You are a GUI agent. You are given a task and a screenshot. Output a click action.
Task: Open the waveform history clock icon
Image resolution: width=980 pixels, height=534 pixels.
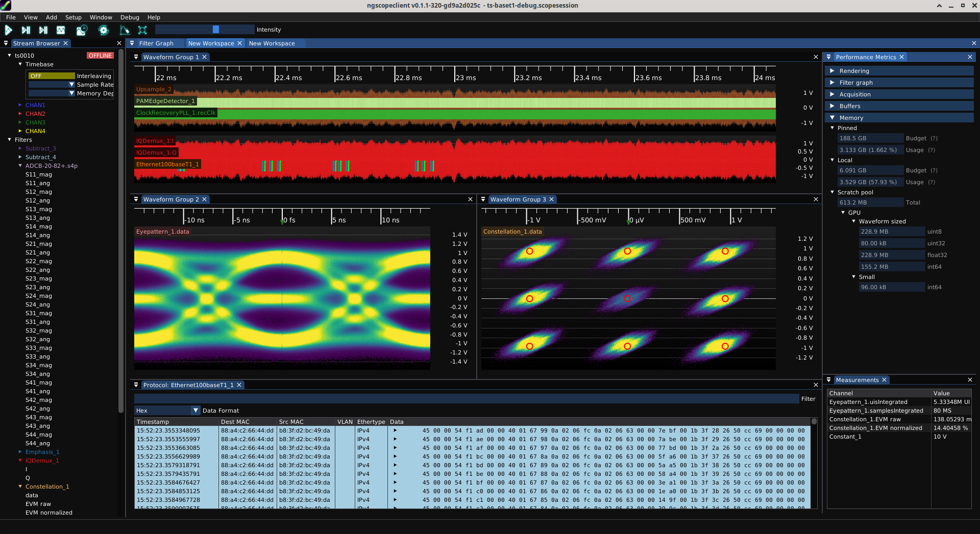coord(82,30)
